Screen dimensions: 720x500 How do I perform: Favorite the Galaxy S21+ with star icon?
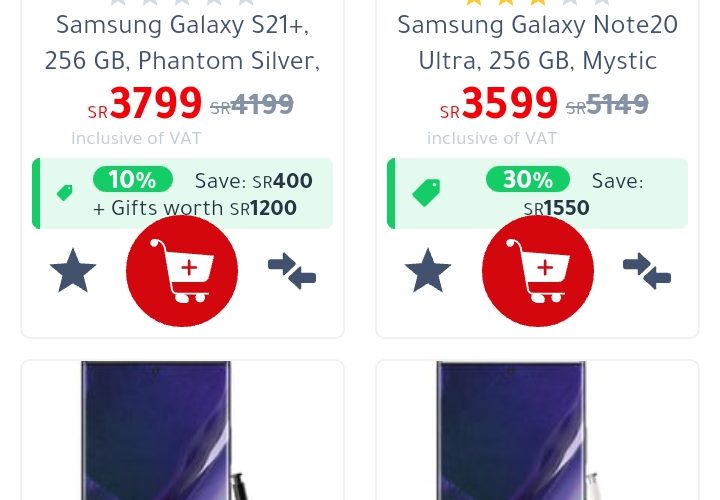click(73, 271)
